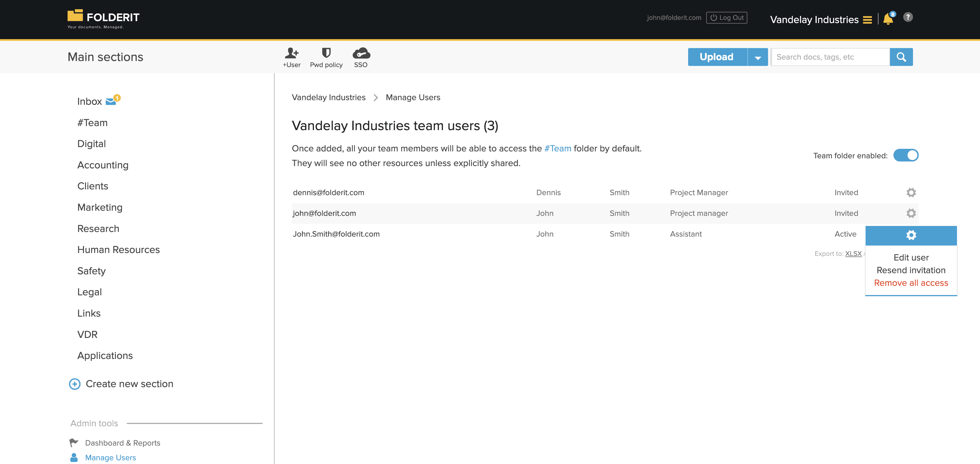
Task: Open the Clients section
Action: [x=93, y=186]
